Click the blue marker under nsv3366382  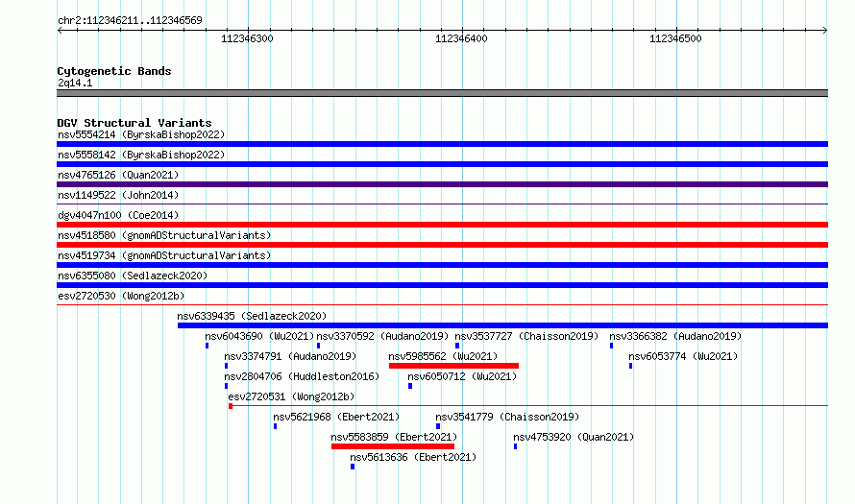tap(611, 346)
